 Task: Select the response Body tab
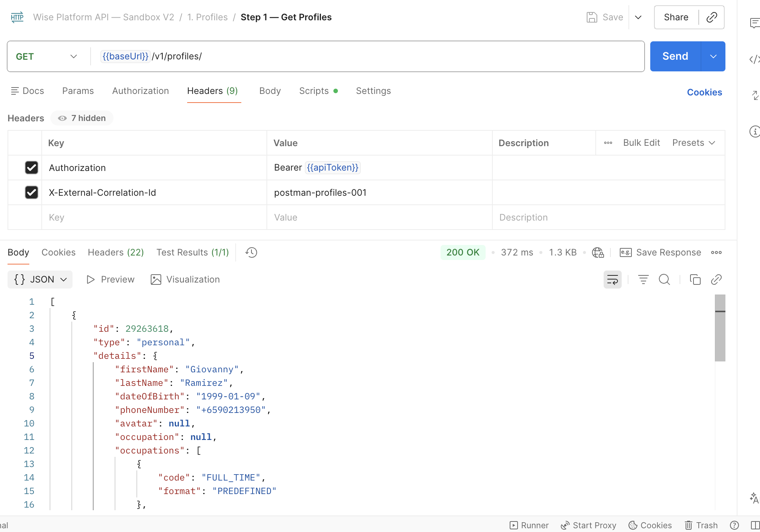pyautogui.click(x=18, y=252)
